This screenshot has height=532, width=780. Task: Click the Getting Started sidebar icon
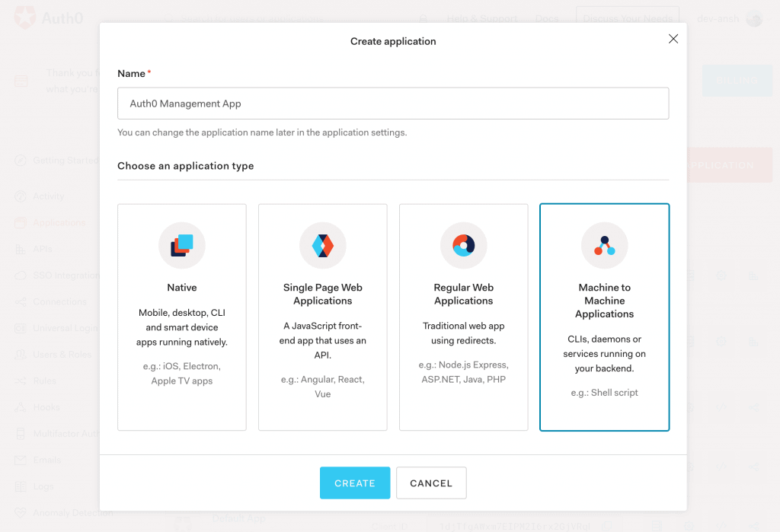[x=21, y=161]
